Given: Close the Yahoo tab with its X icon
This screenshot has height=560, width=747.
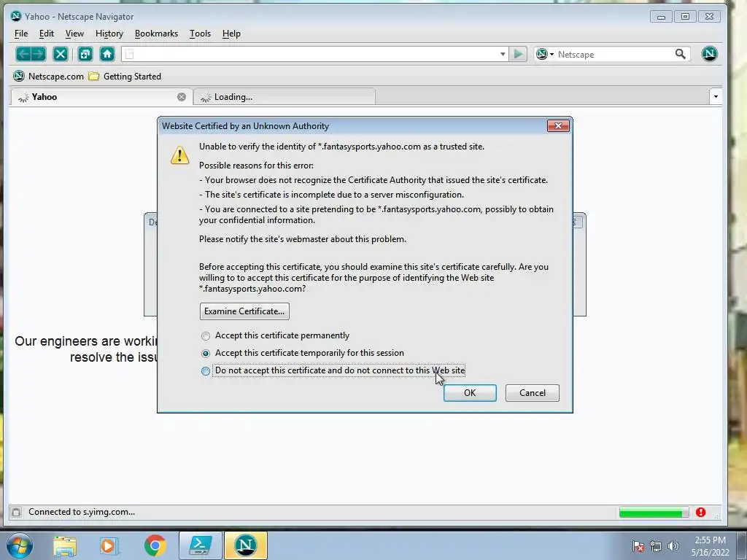Looking at the screenshot, I should 182,97.
